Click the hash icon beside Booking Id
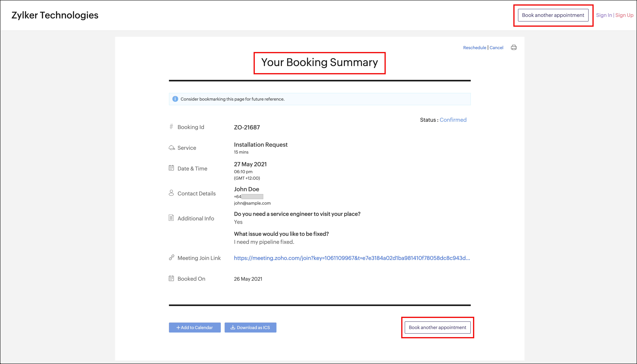Viewport: 637px width, 364px height. pyautogui.click(x=171, y=127)
